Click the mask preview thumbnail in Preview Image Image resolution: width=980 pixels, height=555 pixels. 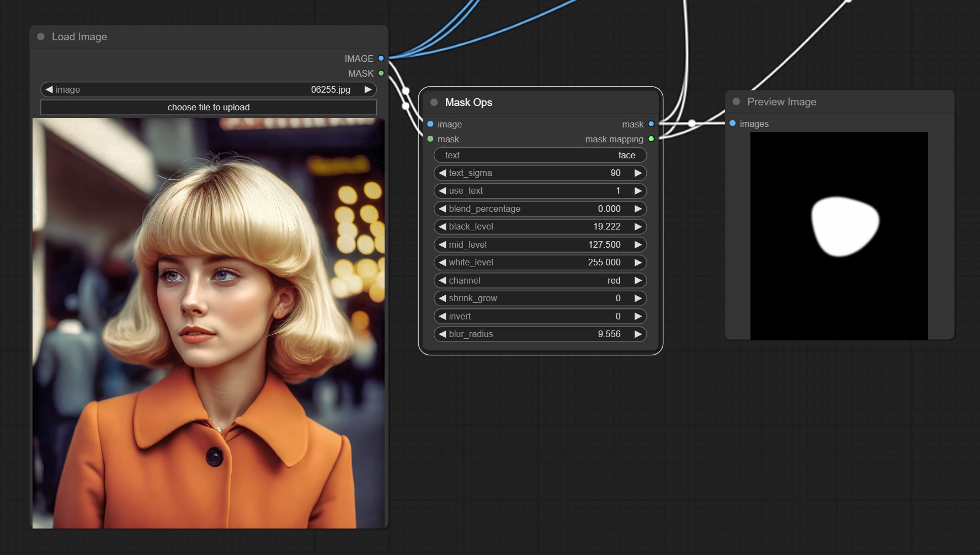839,236
